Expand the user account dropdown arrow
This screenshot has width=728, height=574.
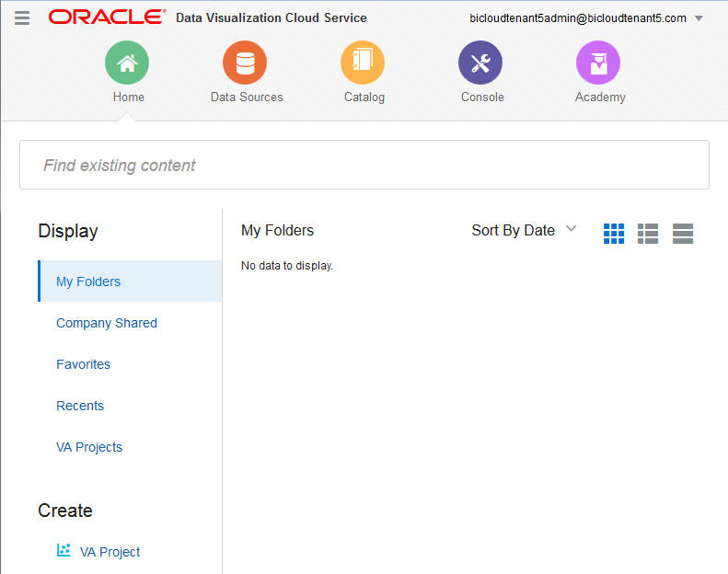(699, 18)
